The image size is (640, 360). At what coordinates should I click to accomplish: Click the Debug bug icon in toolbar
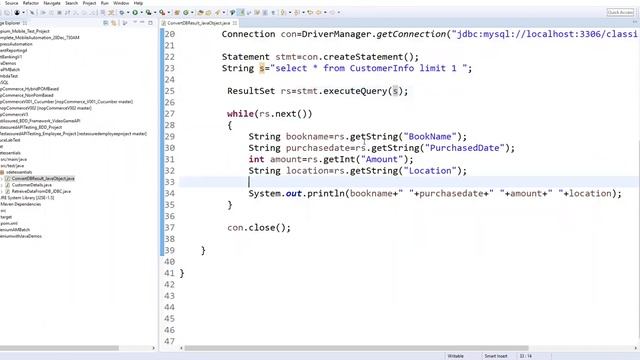(x=122, y=12)
